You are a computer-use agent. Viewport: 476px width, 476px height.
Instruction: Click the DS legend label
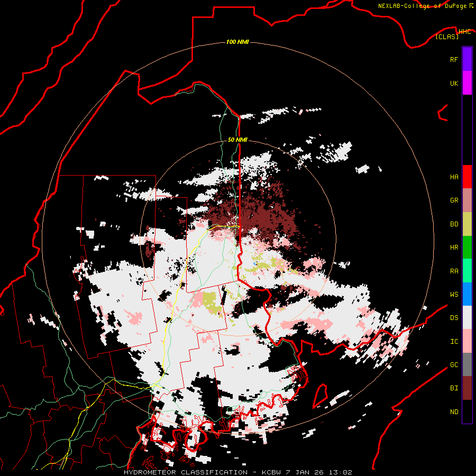[x=454, y=318]
